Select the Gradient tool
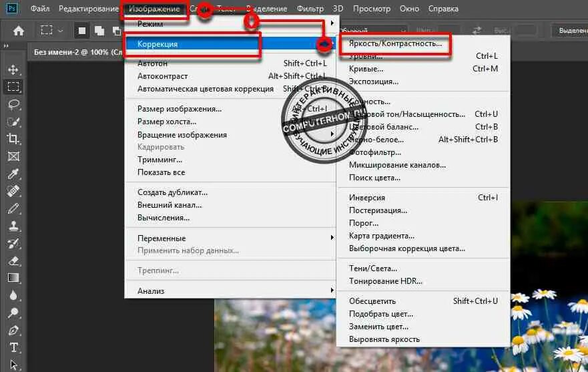Screen dimensions: 588x372 [x=13, y=278]
